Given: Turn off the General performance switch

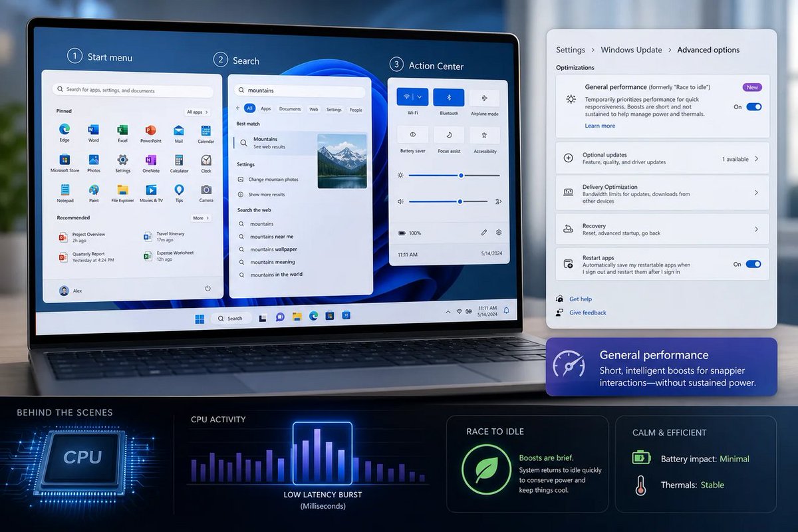Looking at the screenshot, I should click(753, 106).
